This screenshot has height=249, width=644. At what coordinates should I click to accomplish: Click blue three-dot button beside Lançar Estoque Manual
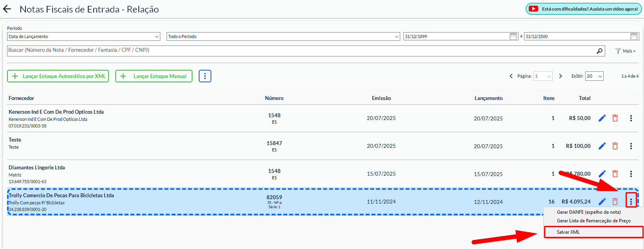click(x=205, y=76)
